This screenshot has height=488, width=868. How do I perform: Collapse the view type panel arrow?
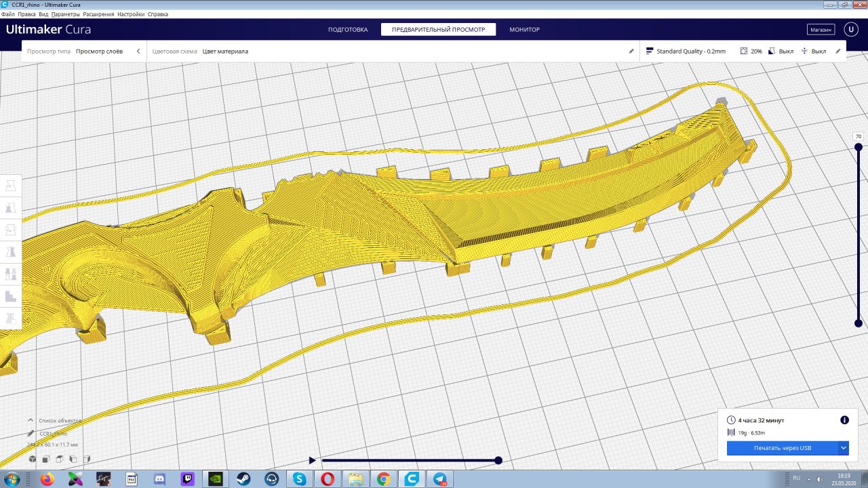[138, 51]
